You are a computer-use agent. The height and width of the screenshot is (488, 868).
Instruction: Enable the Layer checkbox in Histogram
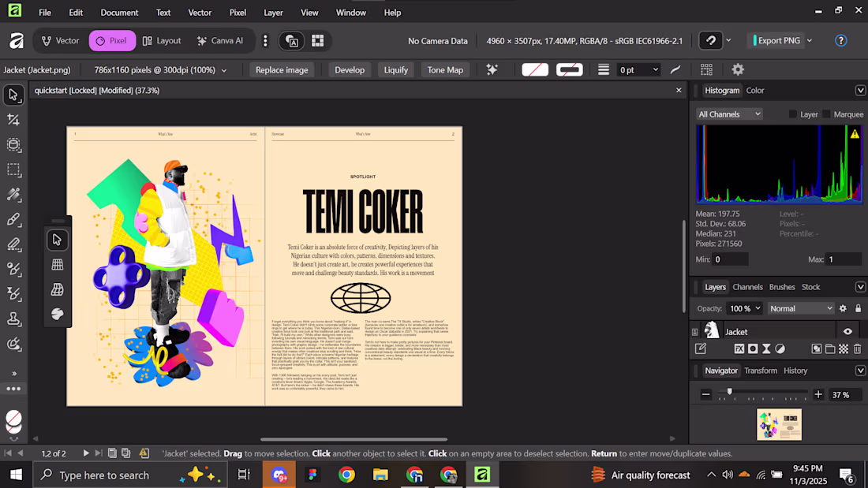click(x=793, y=114)
